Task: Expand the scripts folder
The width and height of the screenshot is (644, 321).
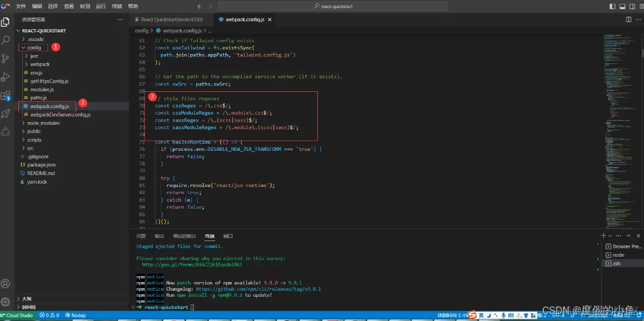Action: (x=34, y=140)
